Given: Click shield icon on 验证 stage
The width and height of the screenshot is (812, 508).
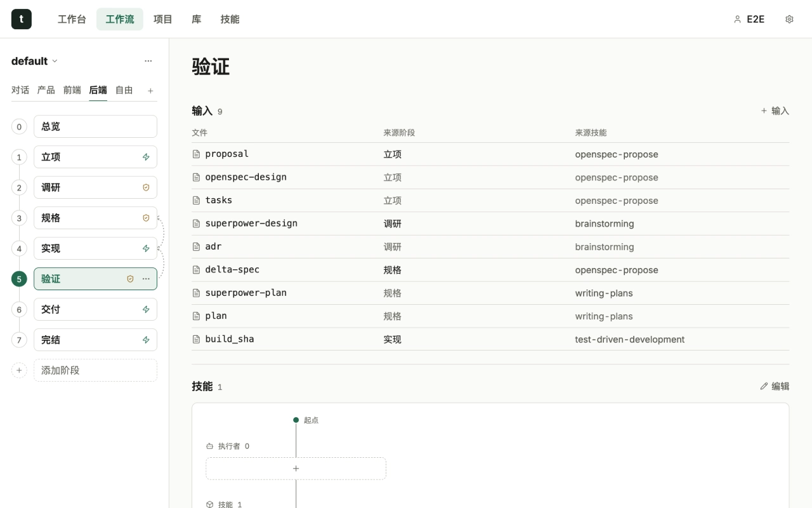Looking at the screenshot, I should click(x=130, y=279).
